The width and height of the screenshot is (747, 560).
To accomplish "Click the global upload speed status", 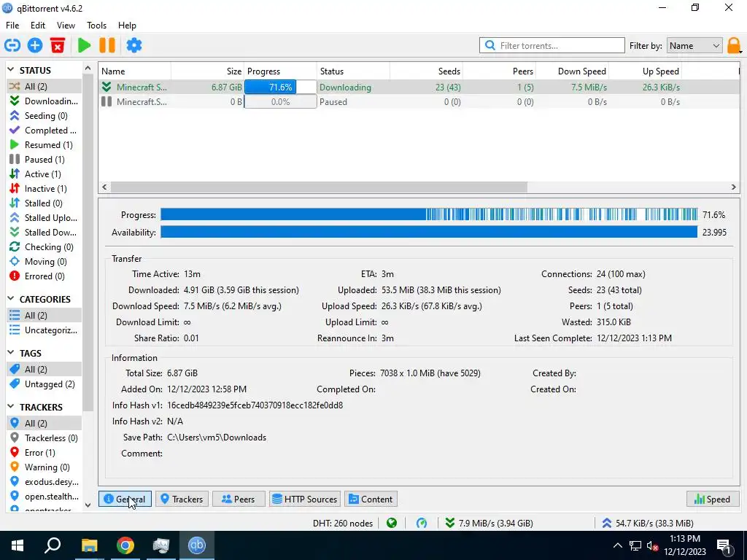I will (x=648, y=524).
